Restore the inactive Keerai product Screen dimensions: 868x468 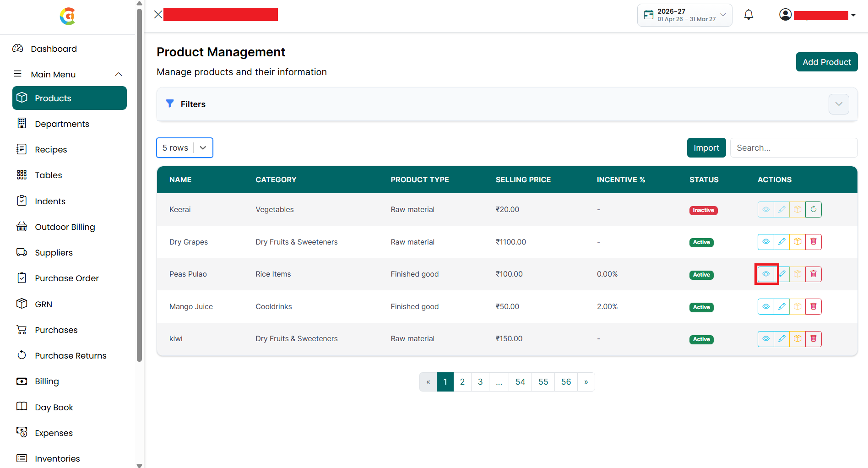point(814,210)
